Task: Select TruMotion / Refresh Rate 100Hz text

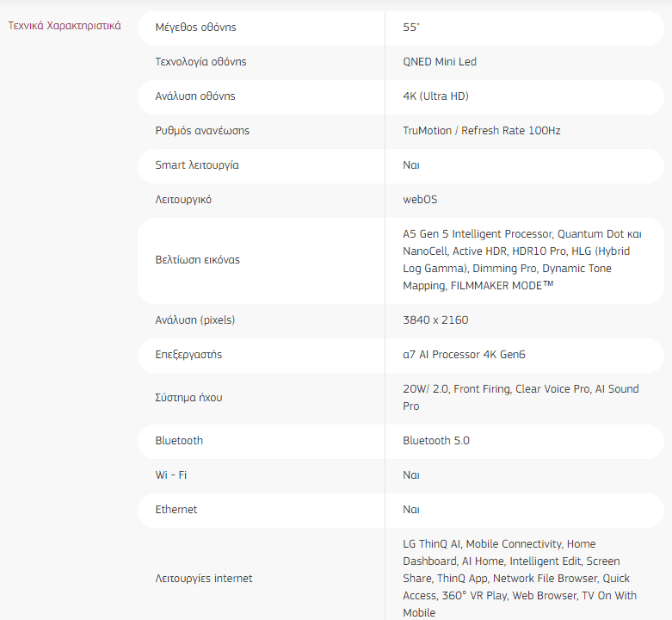Action: pos(481,131)
